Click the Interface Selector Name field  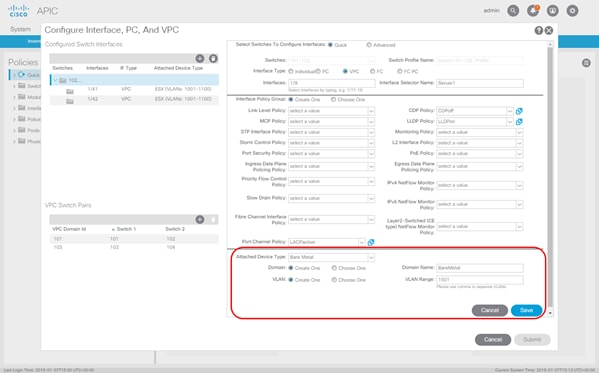point(480,83)
